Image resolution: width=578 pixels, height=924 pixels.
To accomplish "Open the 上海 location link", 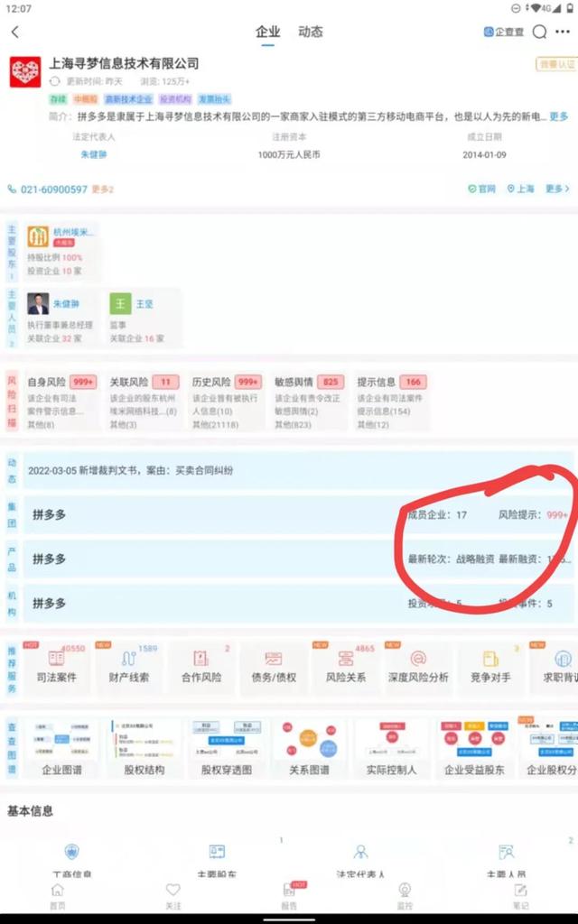I will tap(520, 189).
